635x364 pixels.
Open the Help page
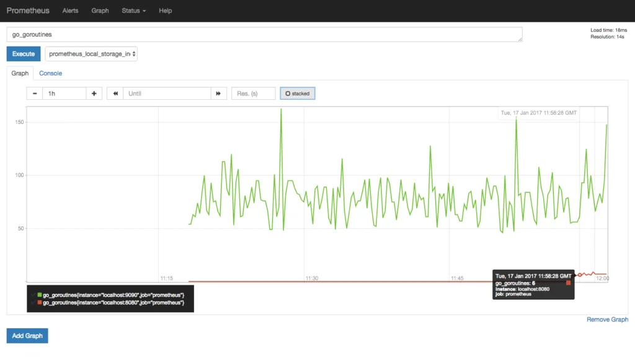coord(165,11)
